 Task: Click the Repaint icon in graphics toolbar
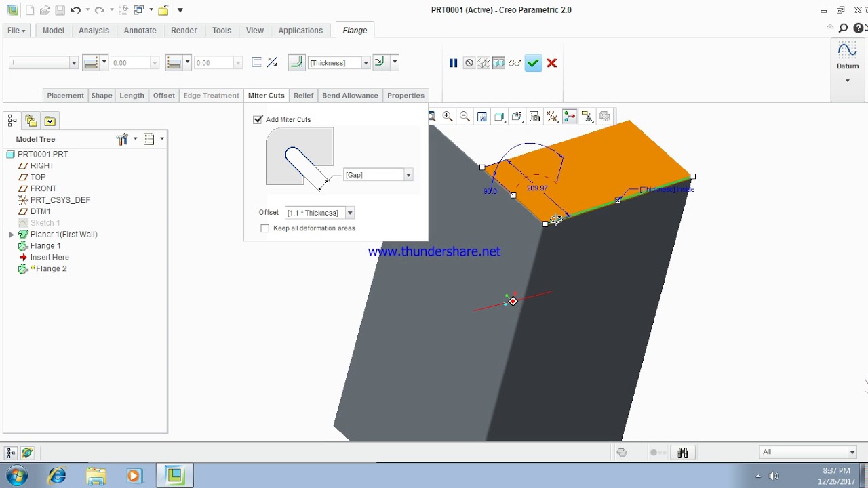(x=482, y=117)
